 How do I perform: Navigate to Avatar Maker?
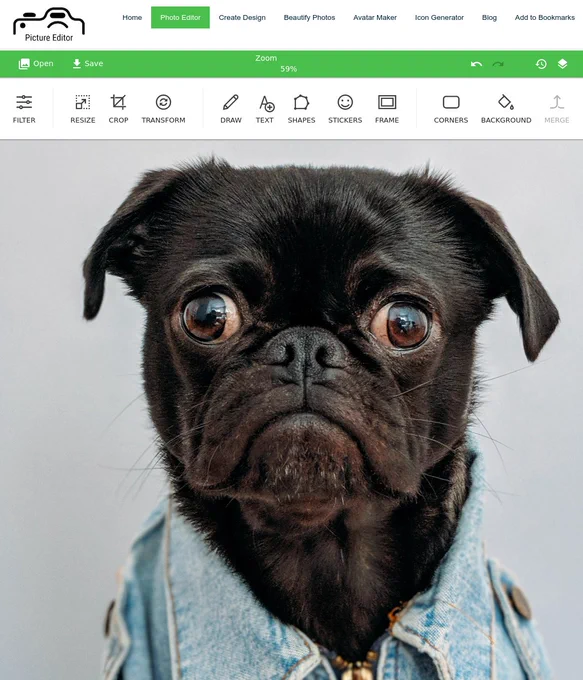(375, 17)
